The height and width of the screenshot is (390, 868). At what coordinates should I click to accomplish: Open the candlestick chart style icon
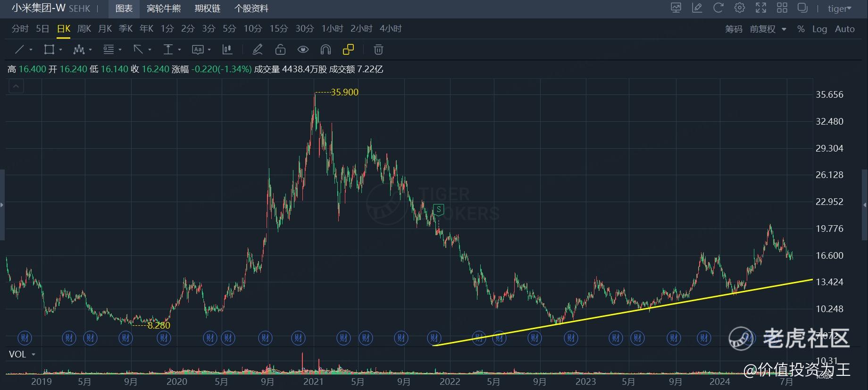(227, 49)
